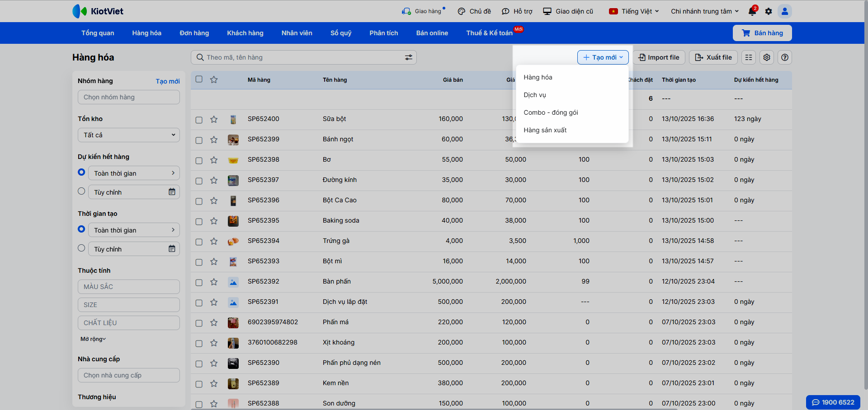The height and width of the screenshot is (410, 868).
Task: Click Xuất file export button
Action: tap(713, 57)
